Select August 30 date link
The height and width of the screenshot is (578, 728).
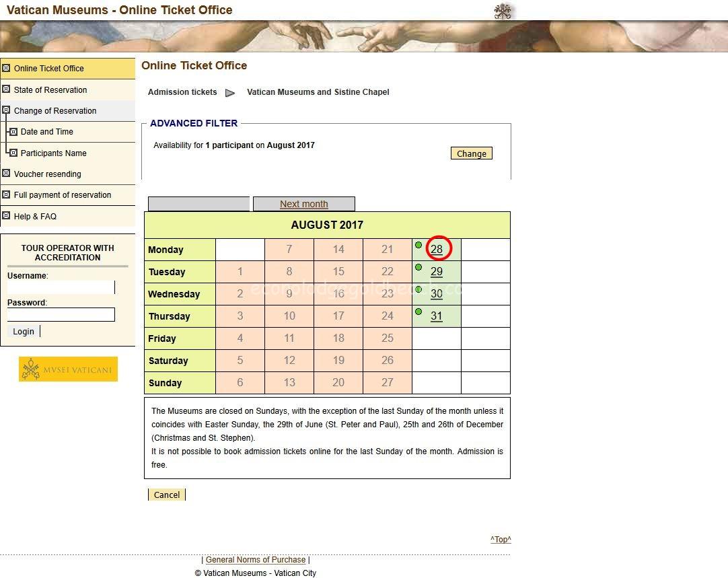[x=437, y=293]
